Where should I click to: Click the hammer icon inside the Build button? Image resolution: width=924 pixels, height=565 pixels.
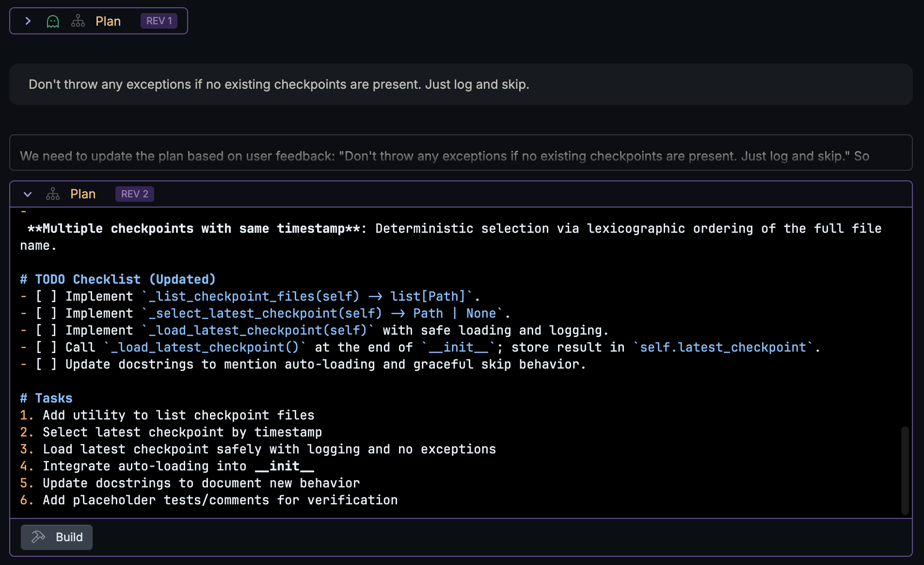tap(37, 537)
